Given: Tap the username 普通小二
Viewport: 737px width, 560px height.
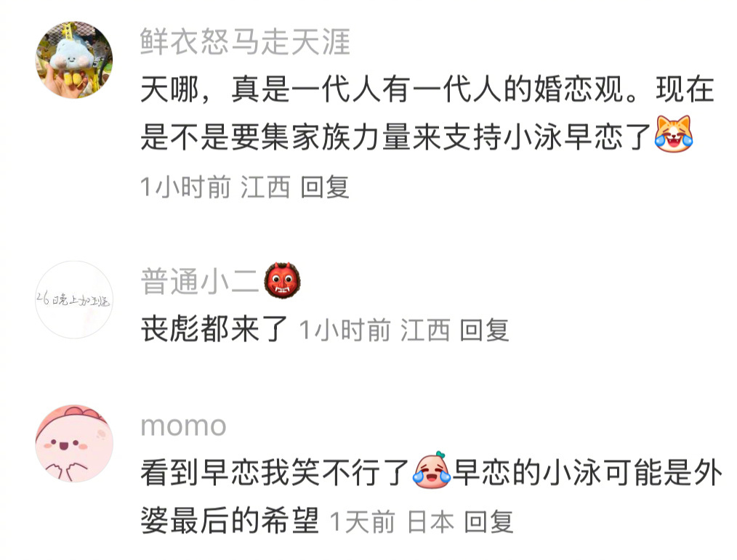Looking at the screenshot, I should (200, 281).
